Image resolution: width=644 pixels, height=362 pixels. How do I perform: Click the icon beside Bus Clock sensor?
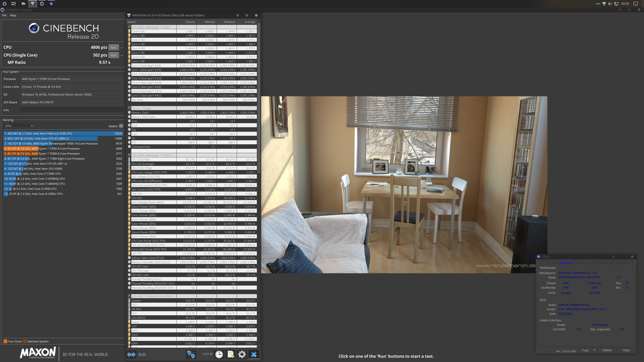pos(129,100)
